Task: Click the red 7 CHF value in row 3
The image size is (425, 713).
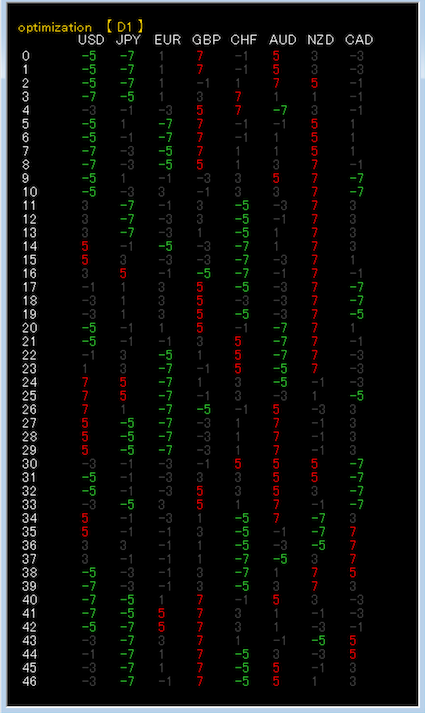Action: tap(238, 97)
